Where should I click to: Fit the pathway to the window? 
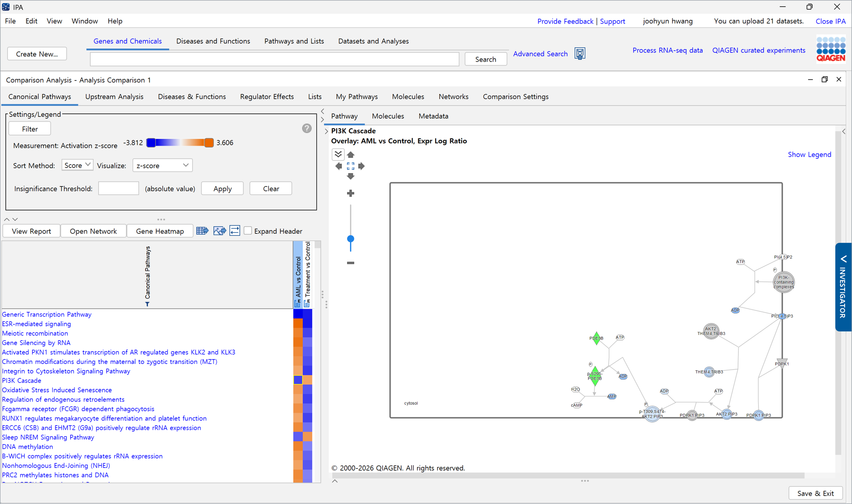tap(351, 166)
